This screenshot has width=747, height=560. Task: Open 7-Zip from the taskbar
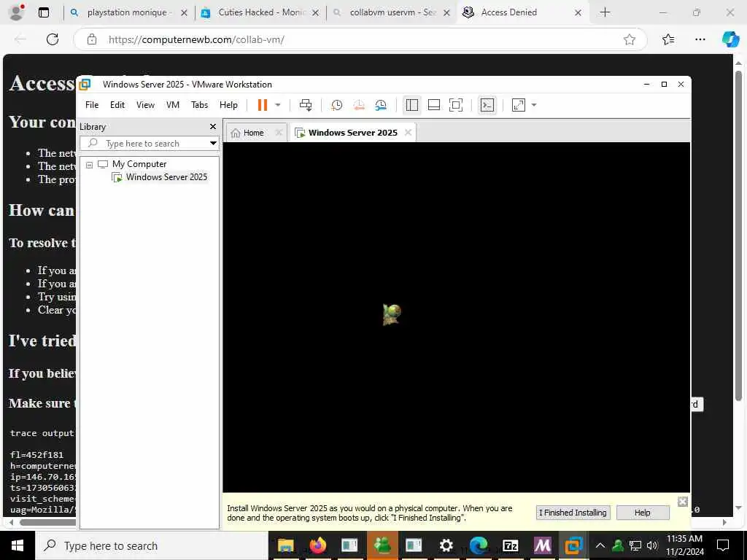click(x=510, y=545)
